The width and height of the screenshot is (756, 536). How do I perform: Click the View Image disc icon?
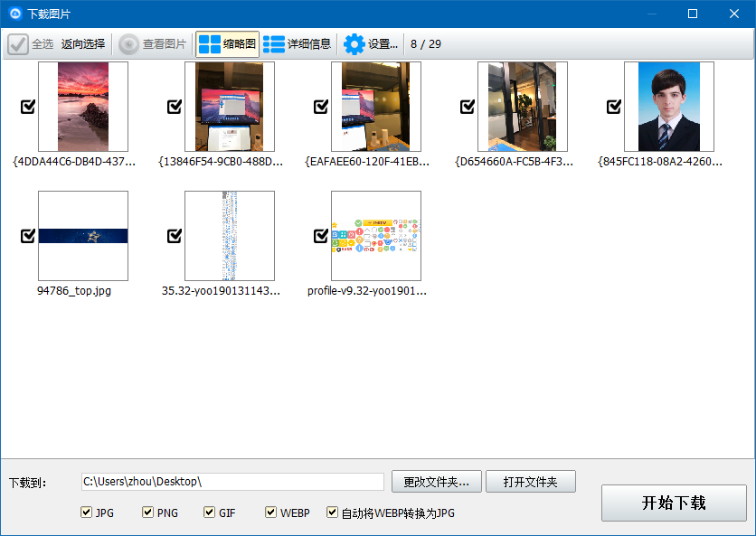pyautogui.click(x=128, y=44)
